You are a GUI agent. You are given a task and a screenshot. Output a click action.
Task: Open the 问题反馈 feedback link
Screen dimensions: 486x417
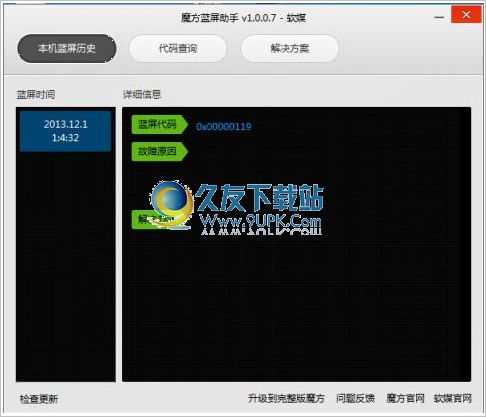pos(355,398)
